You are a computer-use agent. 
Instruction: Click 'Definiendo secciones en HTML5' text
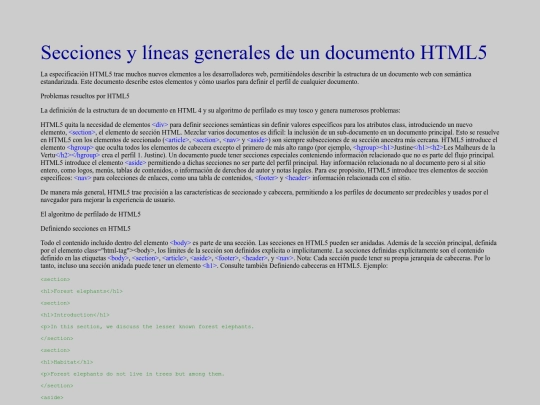pyautogui.click(x=85, y=228)
